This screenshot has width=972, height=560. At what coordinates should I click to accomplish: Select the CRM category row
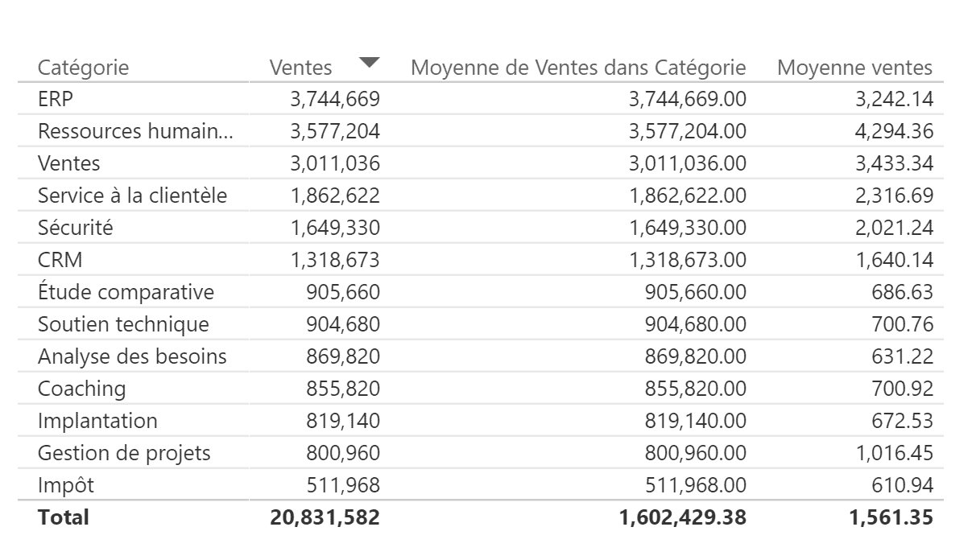point(60,260)
